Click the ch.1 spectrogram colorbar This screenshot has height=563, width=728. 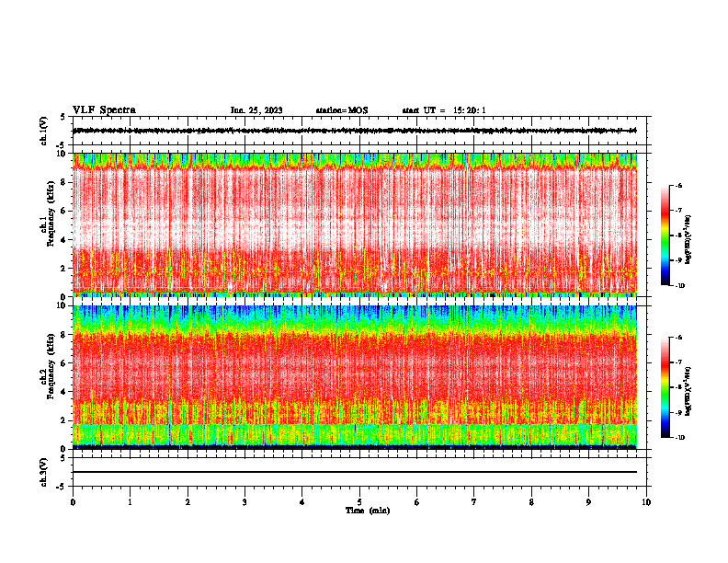[665, 236]
